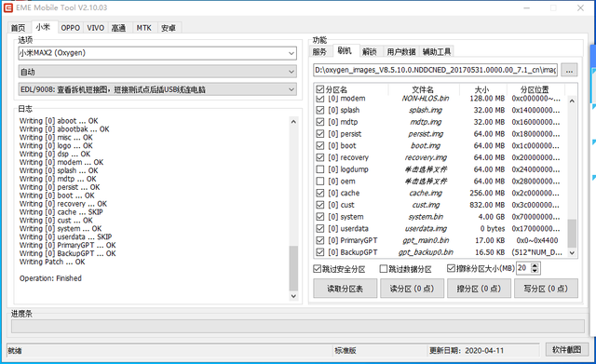Close the EME Mobile Tool window
Screen dimensions: 596x364
(x=580, y=8)
